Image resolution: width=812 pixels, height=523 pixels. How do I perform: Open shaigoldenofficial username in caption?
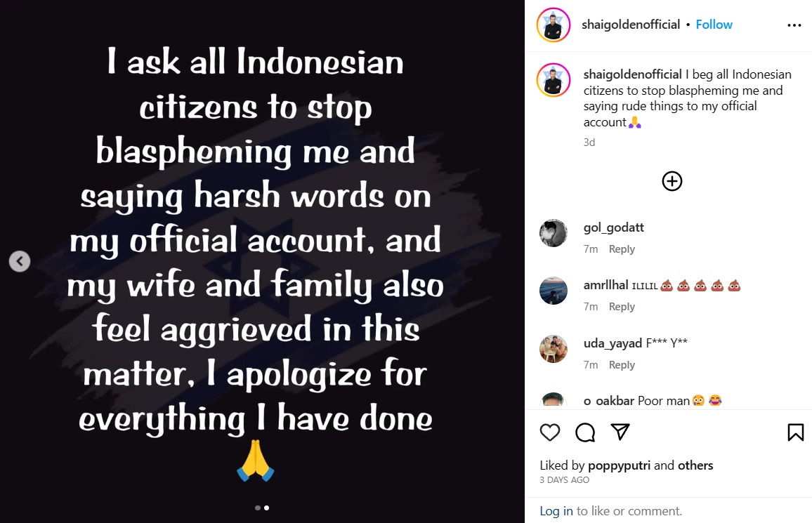pos(632,74)
